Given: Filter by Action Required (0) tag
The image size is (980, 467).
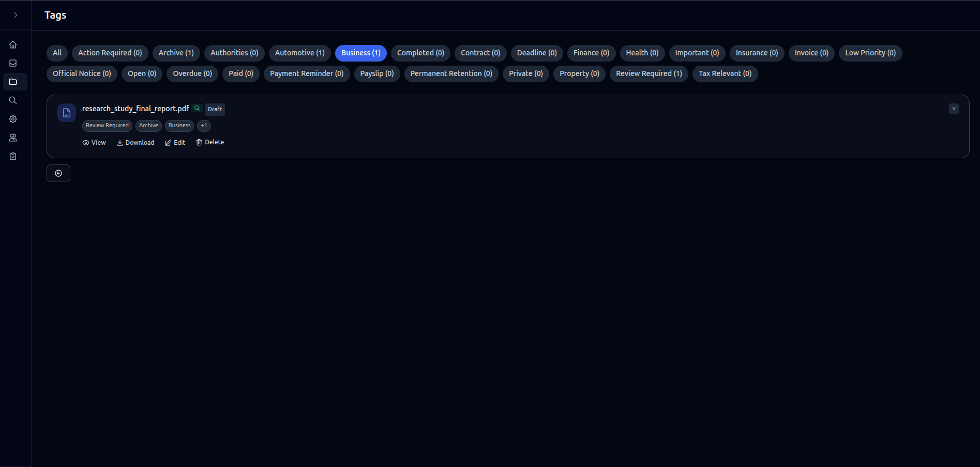Looking at the screenshot, I should tap(110, 53).
